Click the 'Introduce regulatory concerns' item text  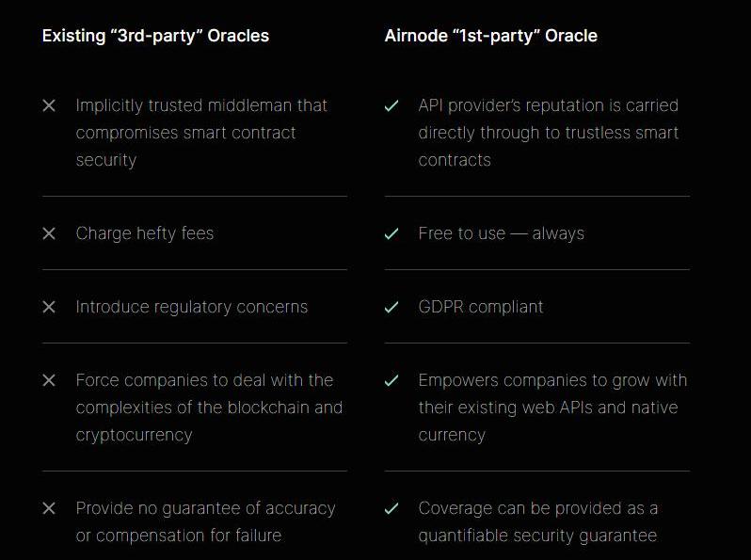[192, 307]
